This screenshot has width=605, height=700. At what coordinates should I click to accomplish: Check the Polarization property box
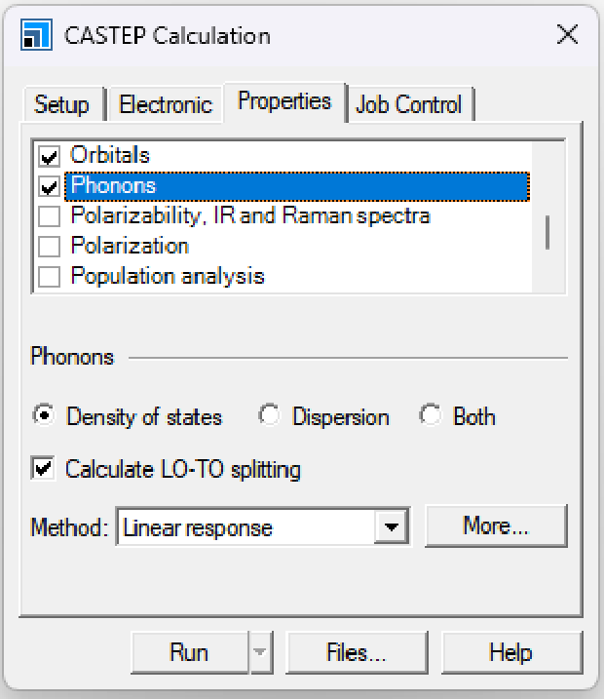click(x=49, y=247)
